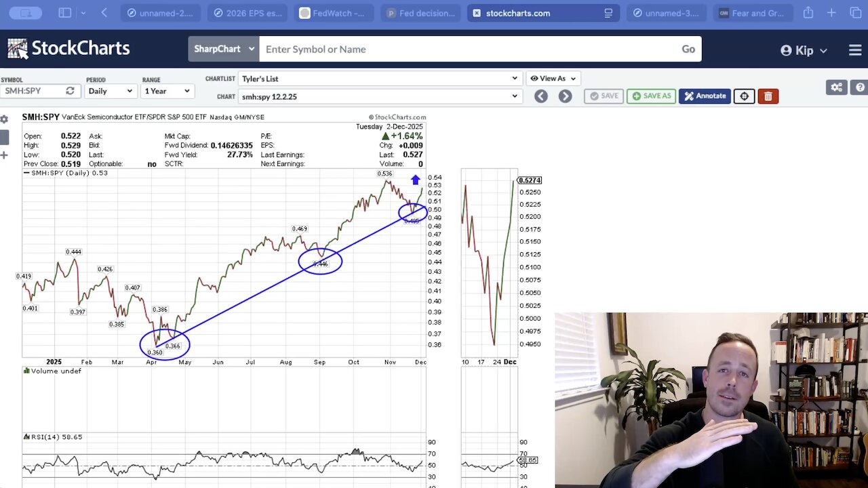
Task: Toggle the browser sidebar icon
Action: tap(65, 13)
